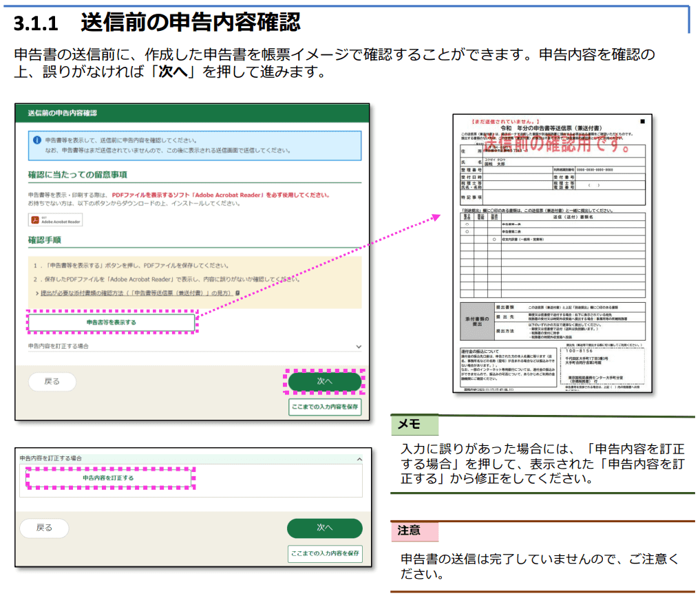The width and height of the screenshot is (700, 598).
Task: Toggle the circle mark on the 収支内訳書 row
Action: [x=494, y=238]
